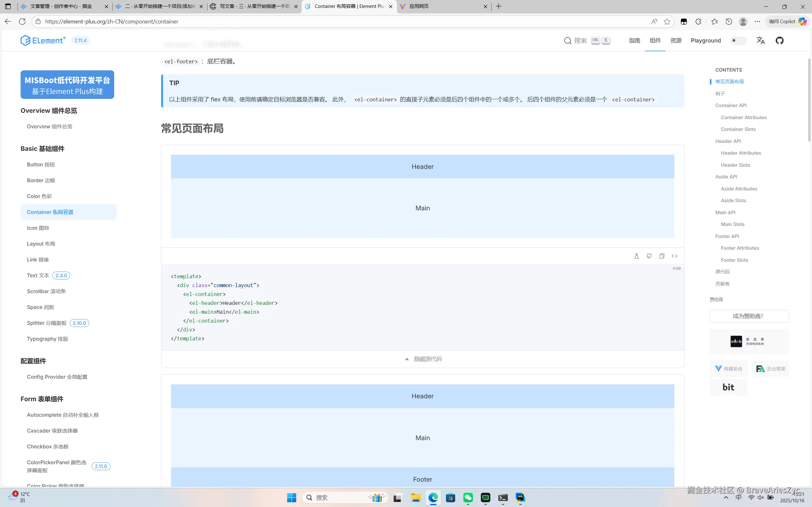Open the Playground navigation link
The width and height of the screenshot is (812, 507).
tap(706, 41)
